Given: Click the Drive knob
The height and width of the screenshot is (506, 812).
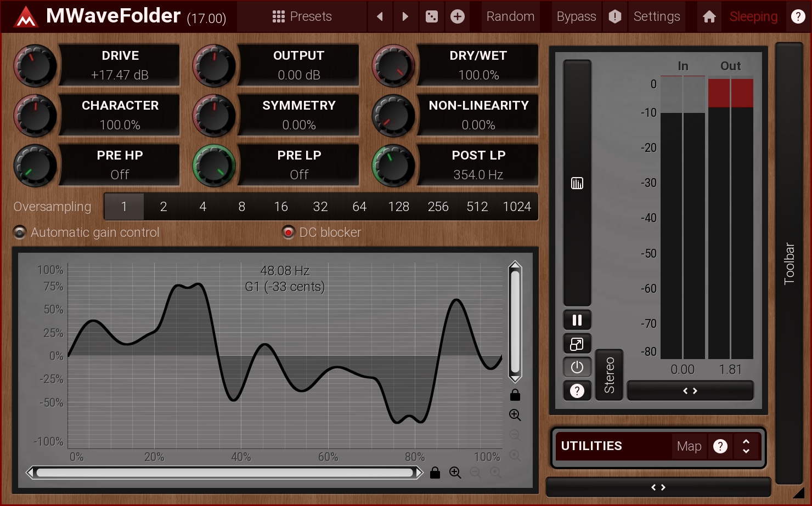Looking at the screenshot, I should pyautogui.click(x=35, y=66).
